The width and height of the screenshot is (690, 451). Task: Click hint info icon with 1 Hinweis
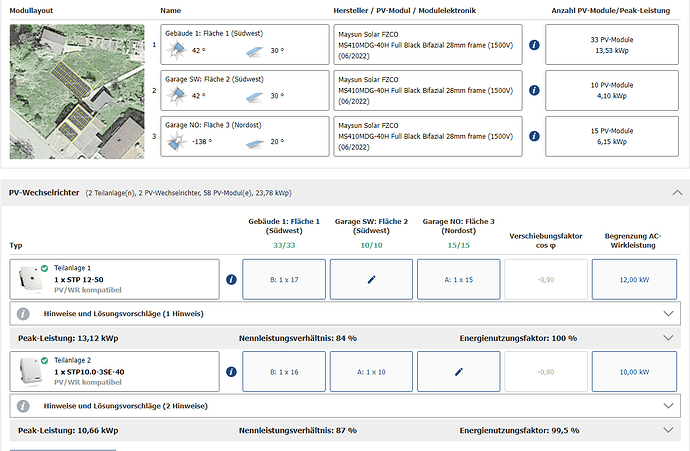[23, 314]
